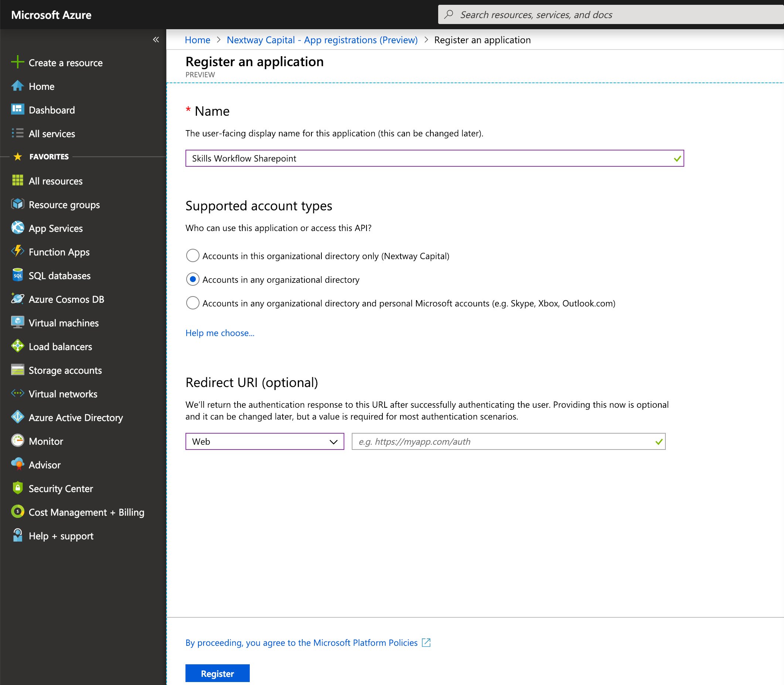This screenshot has width=784, height=685.
Task: Select Accounts in any organizational directory
Action: coord(192,279)
